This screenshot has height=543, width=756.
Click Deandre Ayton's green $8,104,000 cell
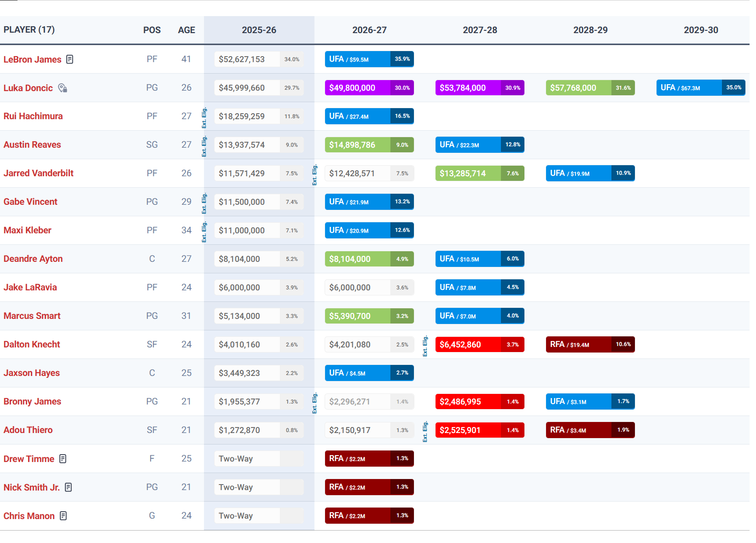tap(369, 259)
